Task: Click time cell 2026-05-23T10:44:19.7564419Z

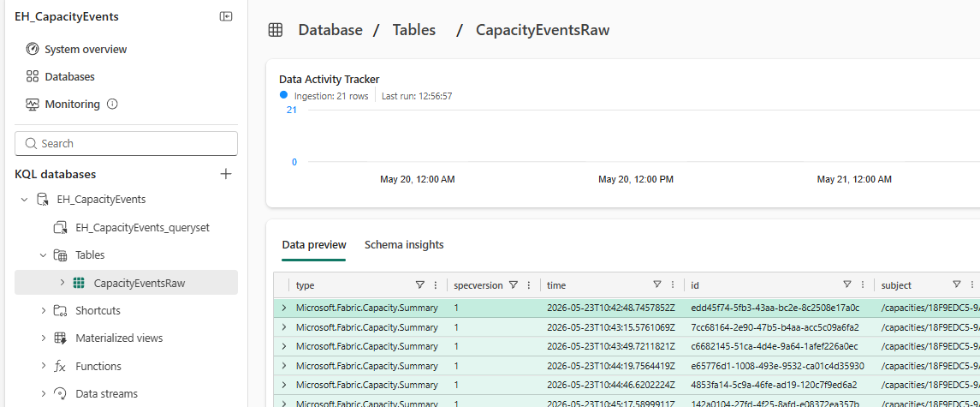Action: [x=612, y=365]
